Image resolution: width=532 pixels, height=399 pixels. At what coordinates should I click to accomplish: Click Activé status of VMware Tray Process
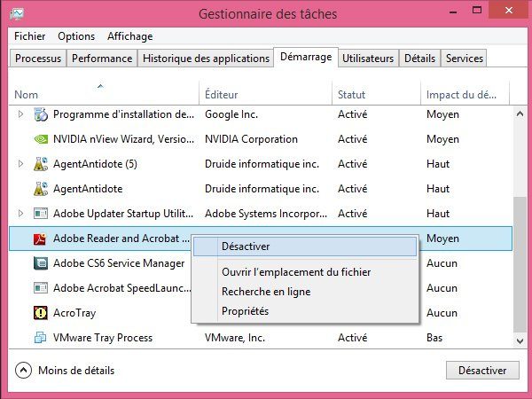click(353, 338)
